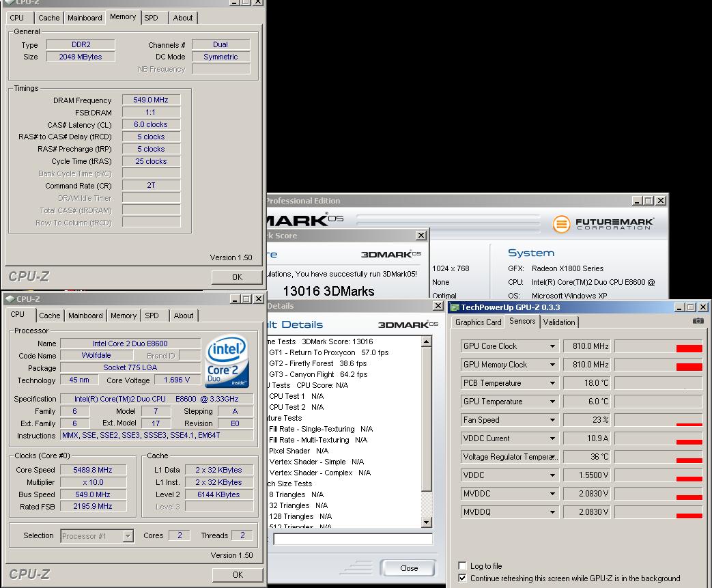Click scroll down arrow in result details list

(x=427, y=522)
